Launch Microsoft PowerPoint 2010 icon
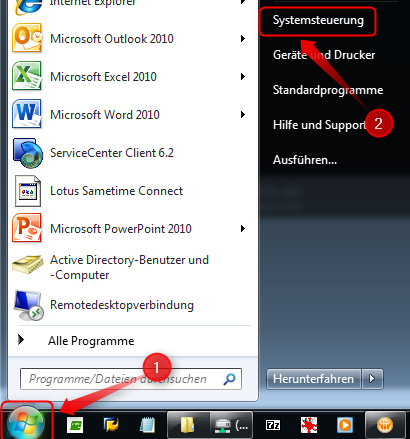410x439 pixels. click(27, 228)
